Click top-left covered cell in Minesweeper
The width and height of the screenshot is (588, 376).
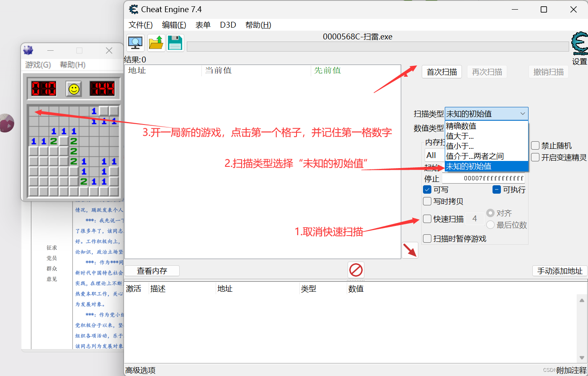tap(34, 111)
